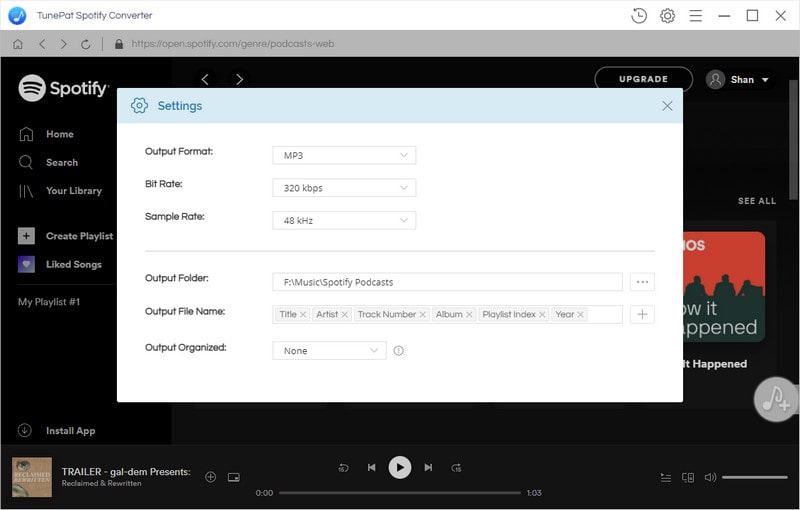Click the floating add music button
800x510 pixels.
click(776, 399)
